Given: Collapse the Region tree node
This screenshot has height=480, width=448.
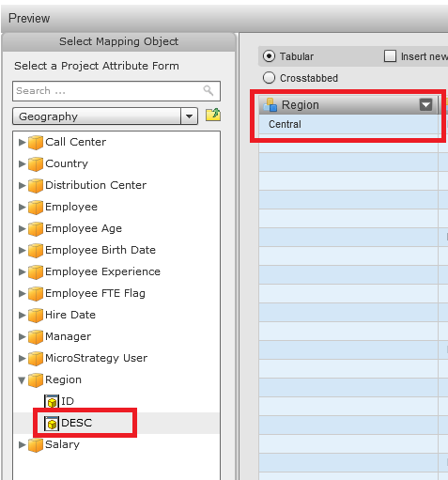Looking at the screenshot, I should click(x=22, y=380).
